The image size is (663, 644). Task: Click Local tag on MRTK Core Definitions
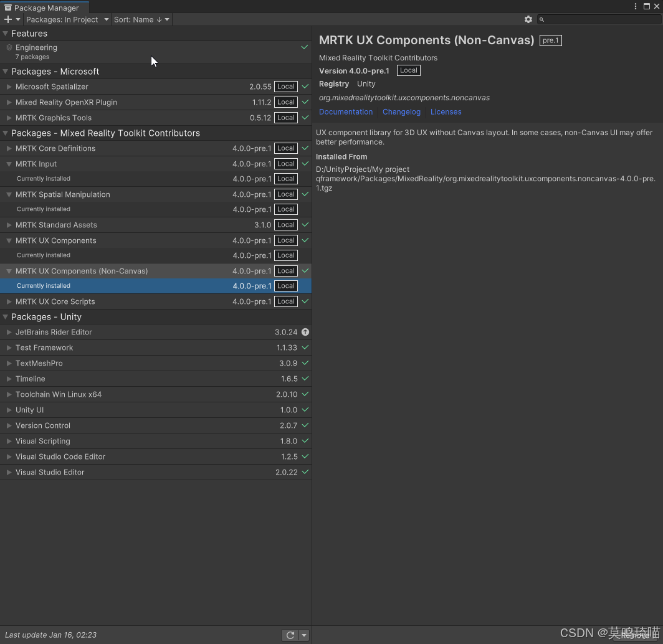[286, 148]
